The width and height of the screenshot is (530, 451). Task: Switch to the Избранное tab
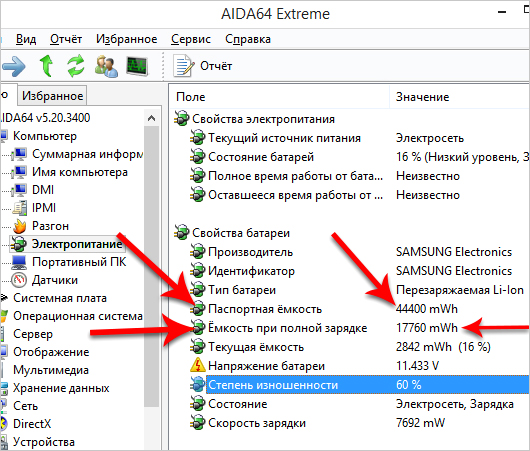tap(52, 96)
